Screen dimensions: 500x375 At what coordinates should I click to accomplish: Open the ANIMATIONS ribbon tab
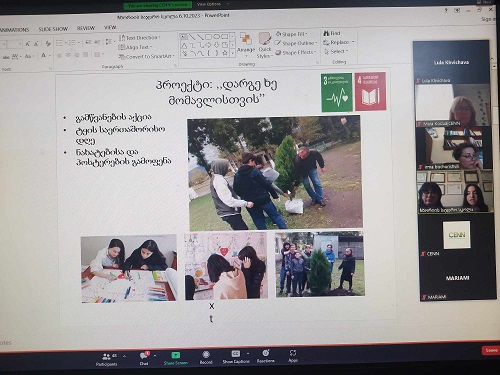pyautogui.click(x=14, y=30)
